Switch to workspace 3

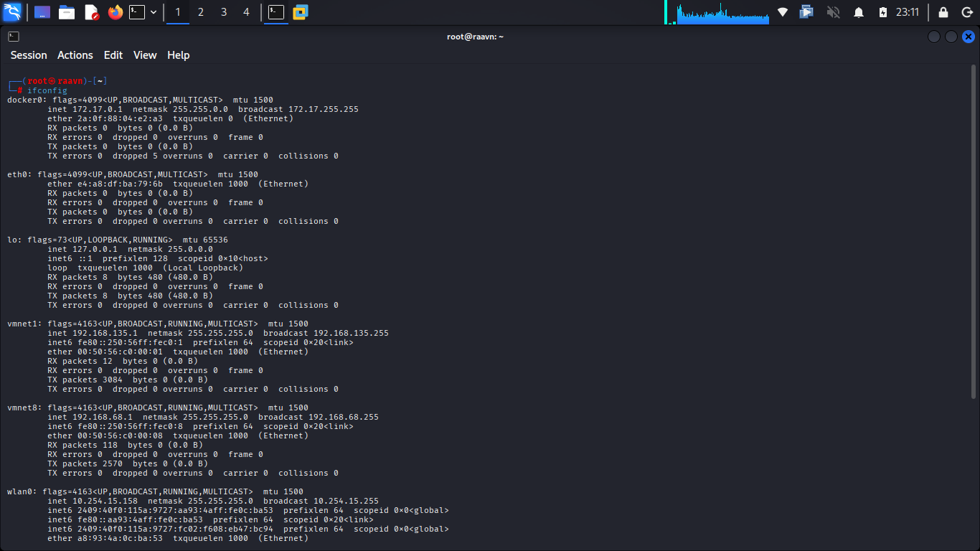coord(224,12)
